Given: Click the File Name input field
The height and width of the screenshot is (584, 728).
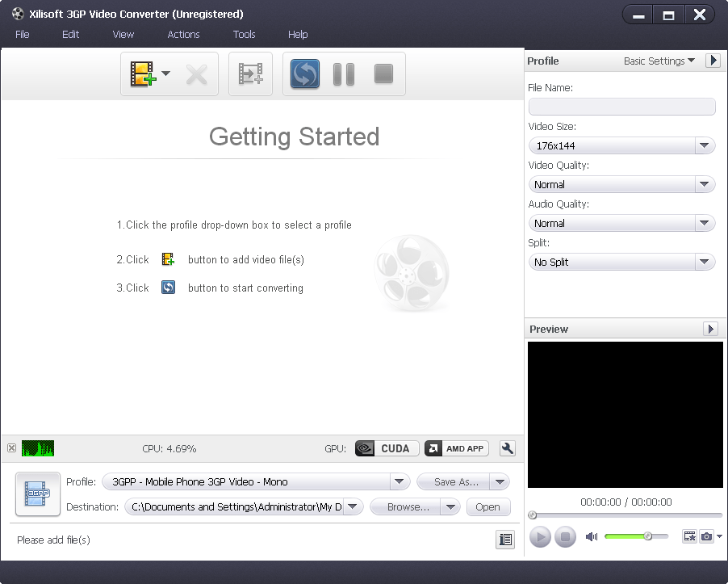Looking at the screenshot, I should pos(621,106).
